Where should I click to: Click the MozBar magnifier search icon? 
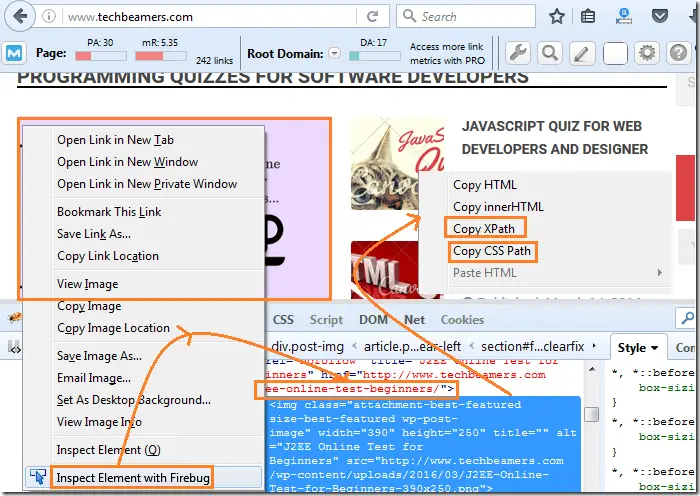pyautogui.click(x=549, y=54)
